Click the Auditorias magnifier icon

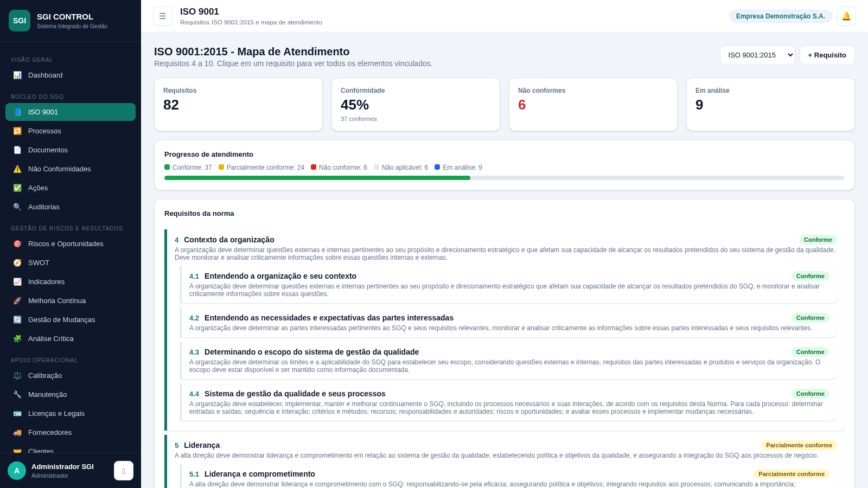tap(17, 207)
